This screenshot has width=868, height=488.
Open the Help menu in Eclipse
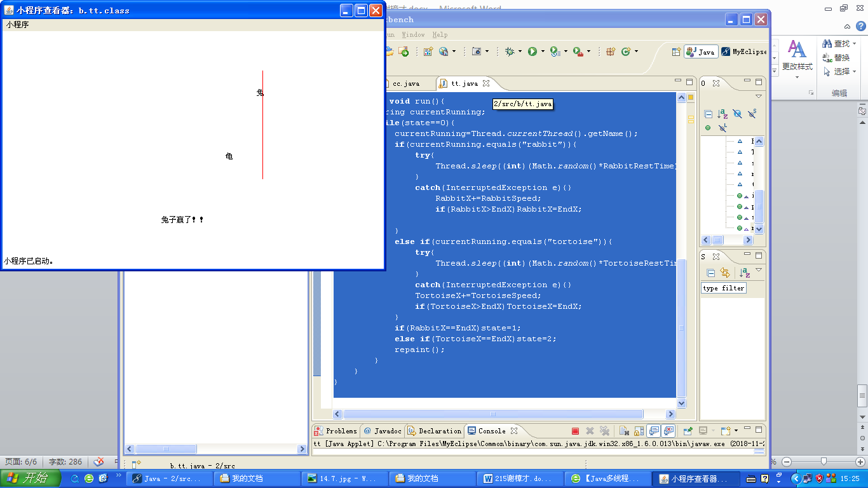tap(440, 35)
